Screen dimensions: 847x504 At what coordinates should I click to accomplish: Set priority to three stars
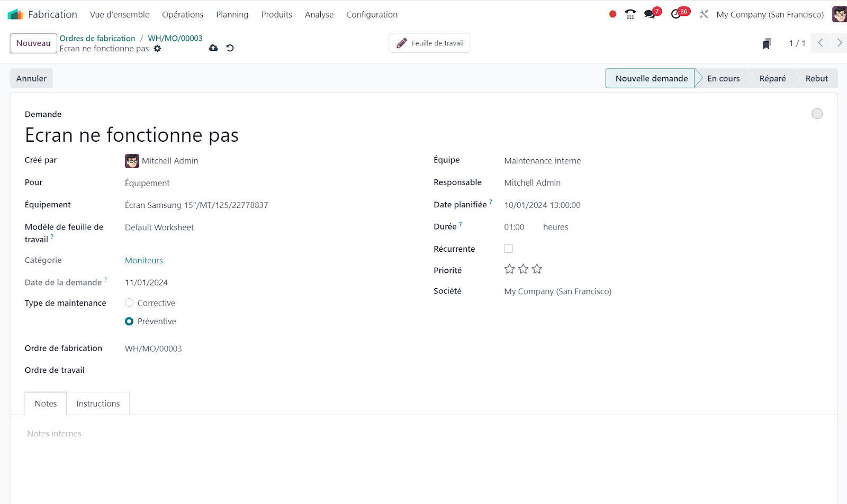tap(537, 269)
